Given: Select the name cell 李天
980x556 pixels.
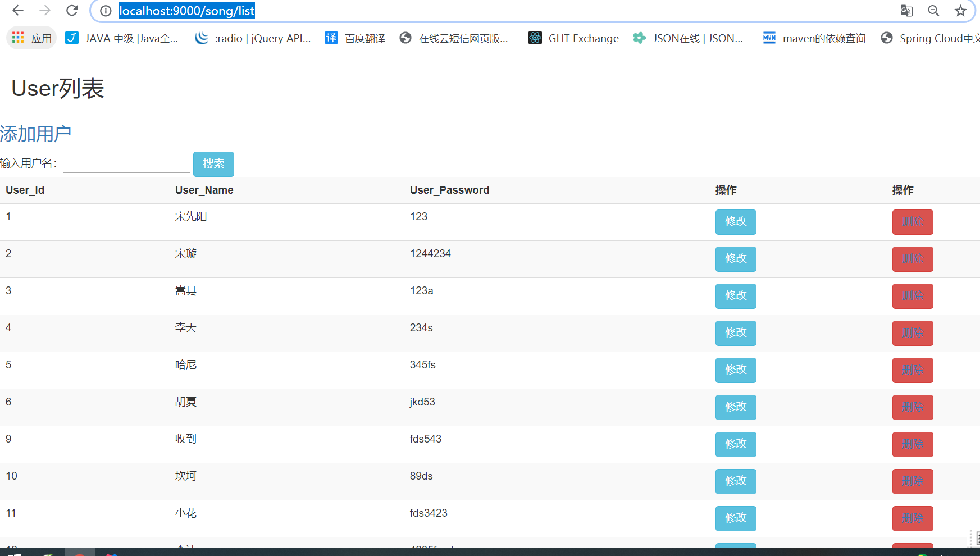Looking at the screenshot, I should [186, 327].
